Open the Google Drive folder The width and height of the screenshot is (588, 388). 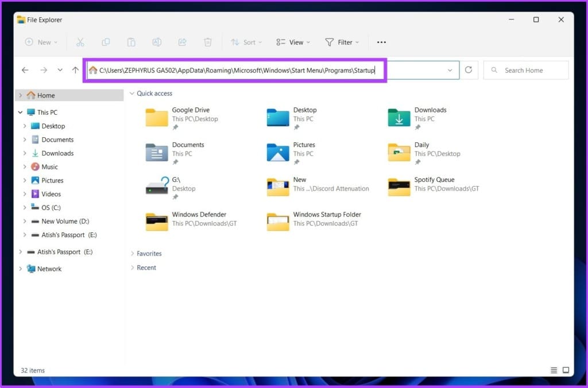pos(182,118)
